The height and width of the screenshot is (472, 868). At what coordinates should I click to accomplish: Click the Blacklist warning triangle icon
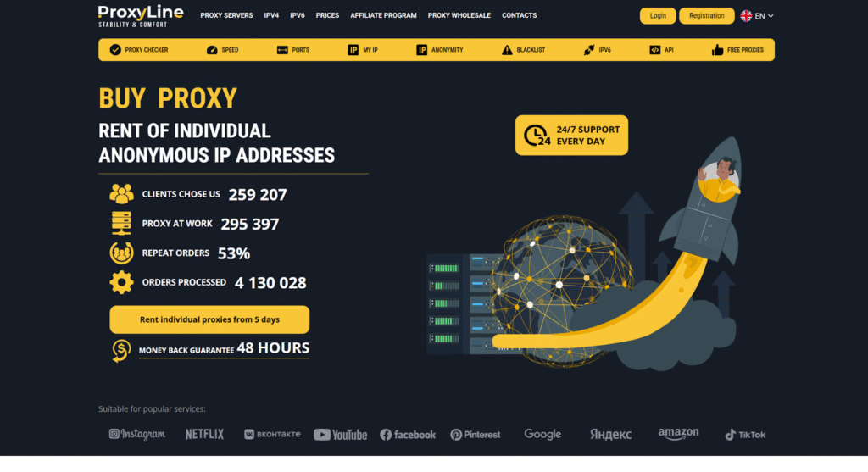(507, 50)
